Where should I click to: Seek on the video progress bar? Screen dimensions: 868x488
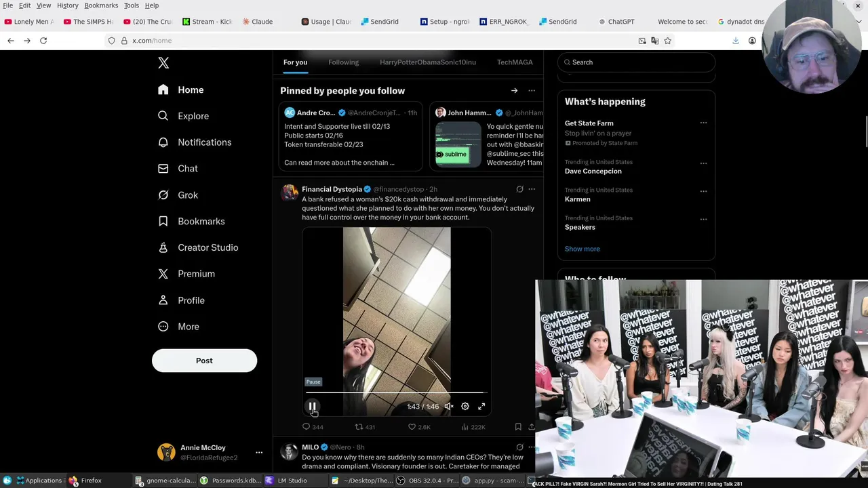[395, 392]
